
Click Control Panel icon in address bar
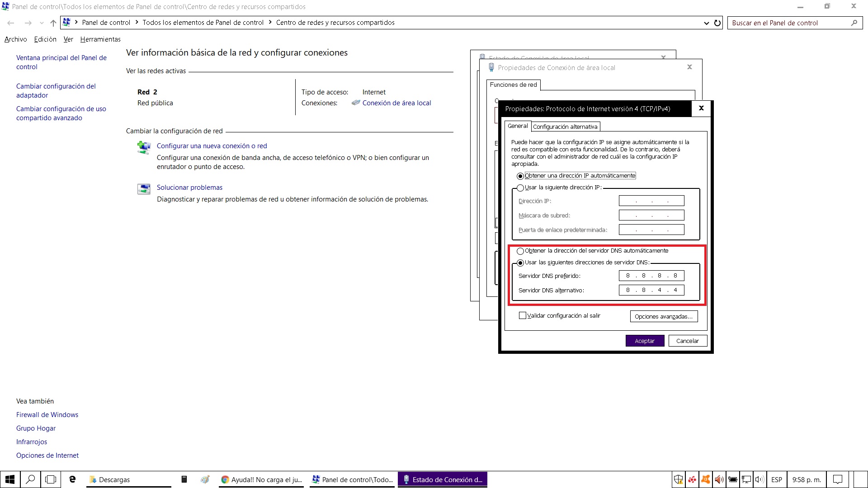(66, 22)
